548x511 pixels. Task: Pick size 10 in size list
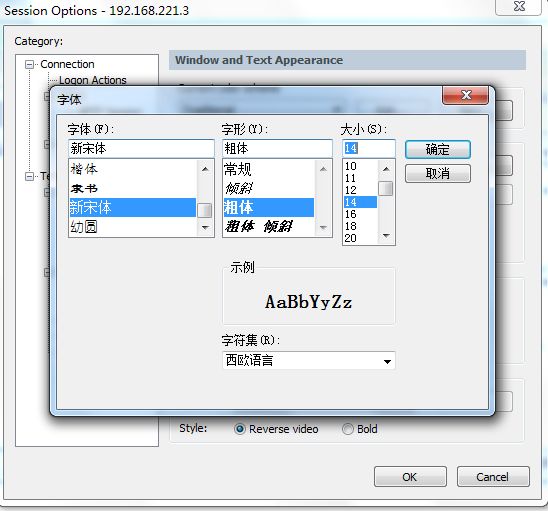[x=360, y=166]
